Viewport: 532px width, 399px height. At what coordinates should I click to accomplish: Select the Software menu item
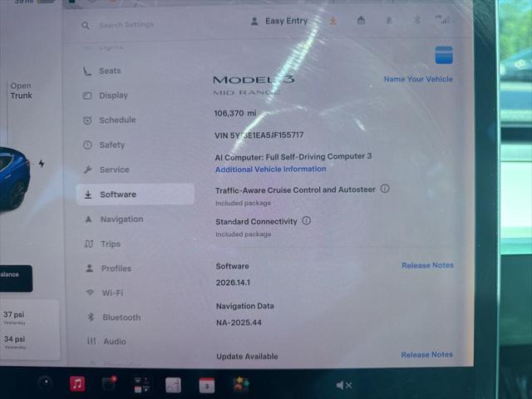click(135, 195)
